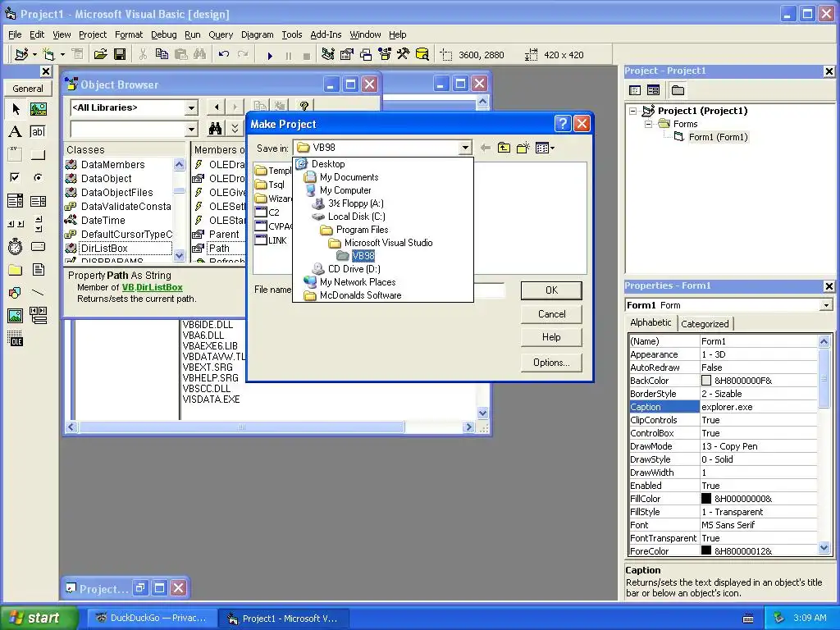The height and width of the screenshot is (630, 840).
Task: Select the TextBox tool in toolbox
Action: 38,132
